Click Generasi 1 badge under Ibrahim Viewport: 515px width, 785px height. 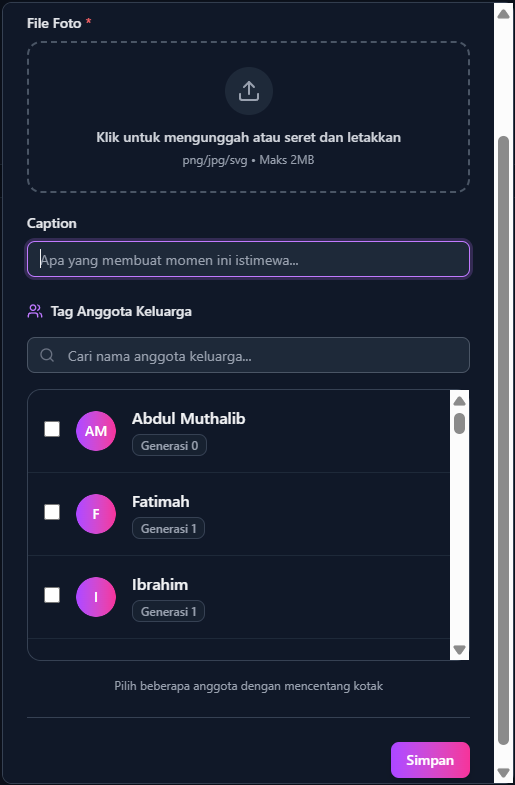pos(168,611)
